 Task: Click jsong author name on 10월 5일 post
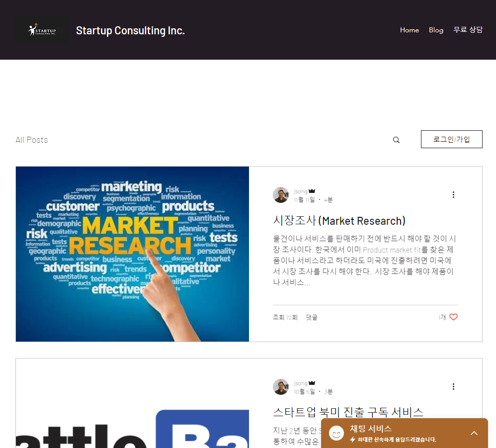(301, 383)
